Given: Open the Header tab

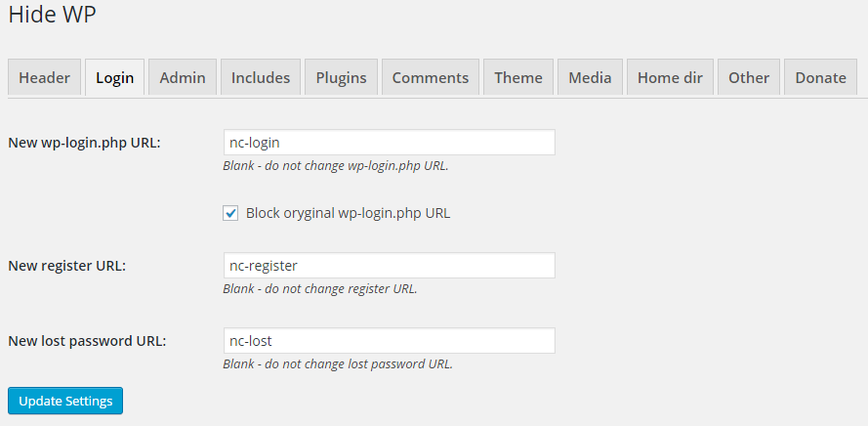Looking at the screenshot, I should (x=44, y=77).
